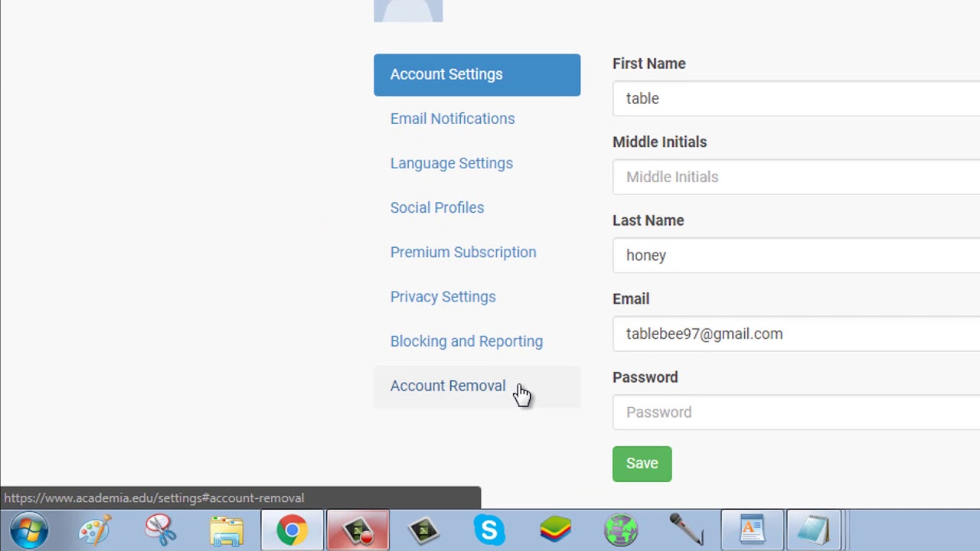Open the Windows Start menu
Screen dimensions: 980x551
(29, 530)
